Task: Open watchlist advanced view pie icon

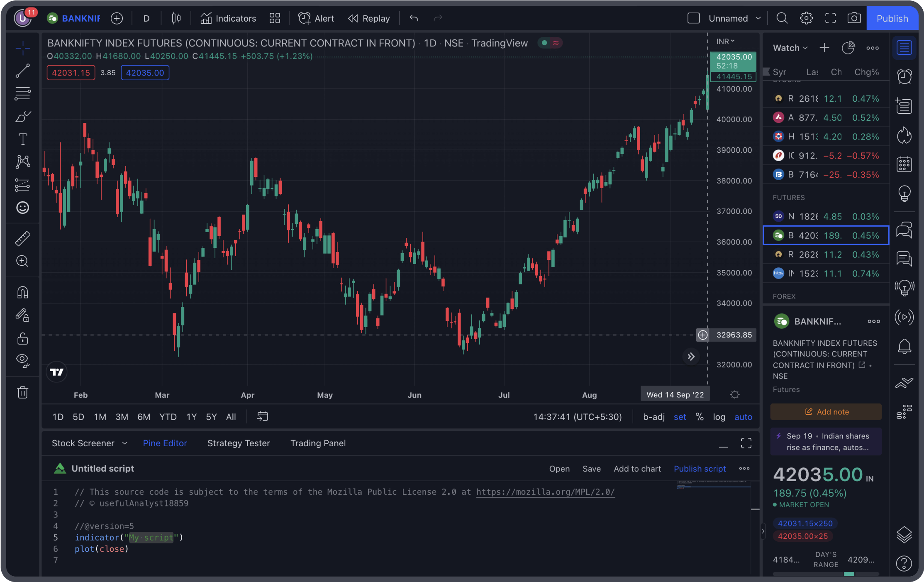Action: pyautogui.click(x=848, y=48)
